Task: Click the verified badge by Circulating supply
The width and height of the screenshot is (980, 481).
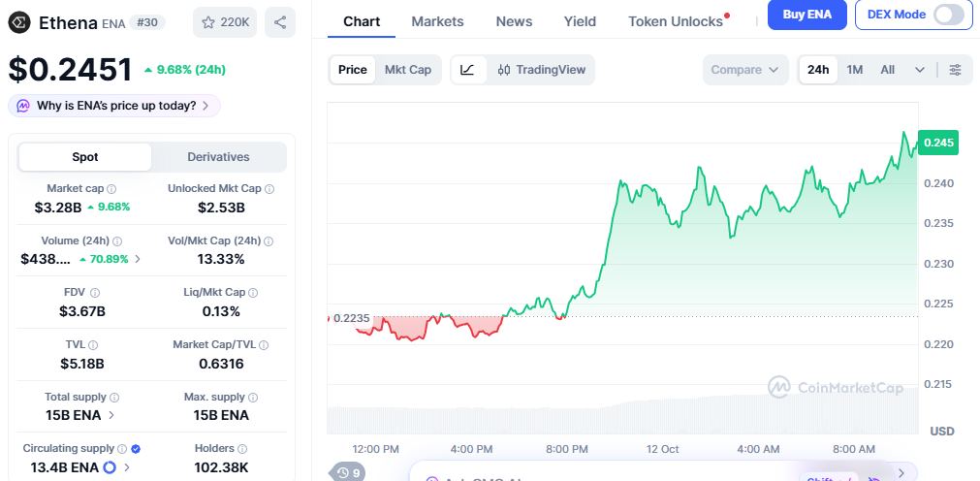Action: [x=136, y=448]
